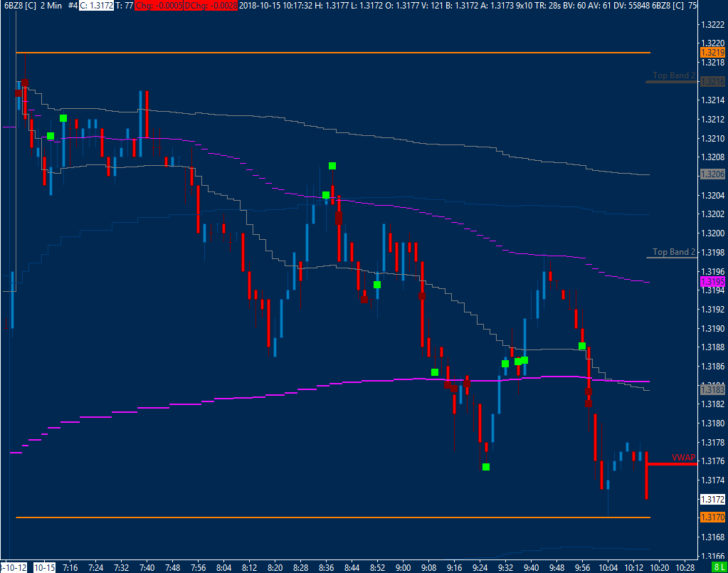Viewport: 728px width, 573px height.
Task: Click the 10:28 time axis label
Action: (x=685, y=567)
